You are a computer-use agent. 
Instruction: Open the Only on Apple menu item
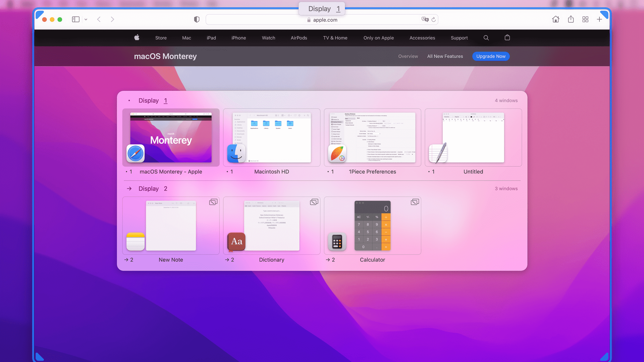(379, 38)
